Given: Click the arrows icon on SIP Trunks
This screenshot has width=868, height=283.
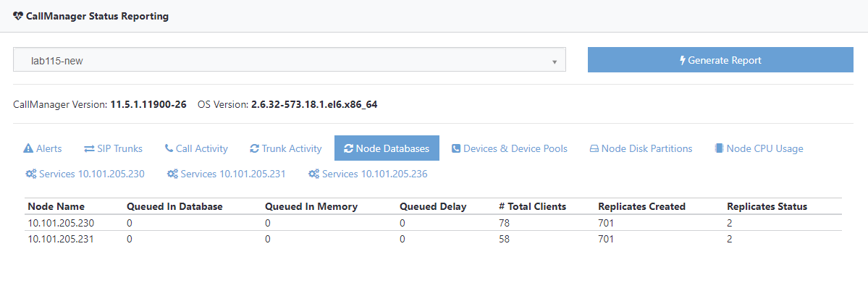Looking at the screenshot, I should pyautogui.click(x=89, y=148).
